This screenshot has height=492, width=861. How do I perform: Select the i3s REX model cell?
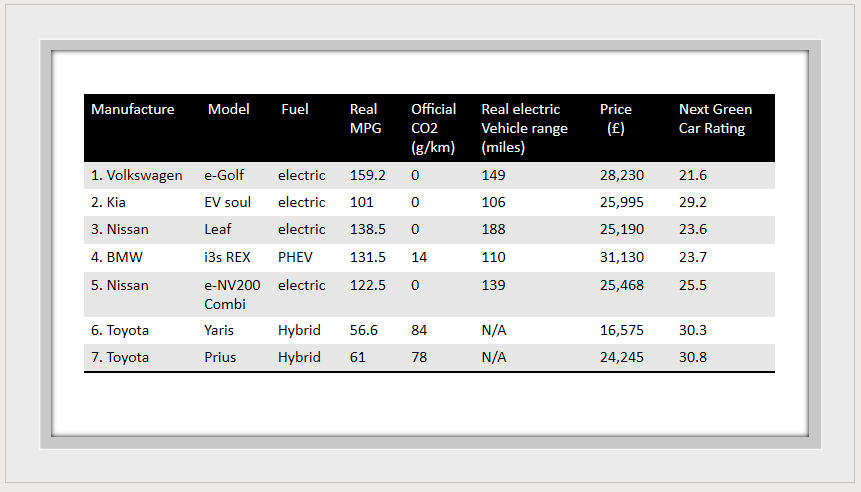pyautogui.click(x=227, y=257)
